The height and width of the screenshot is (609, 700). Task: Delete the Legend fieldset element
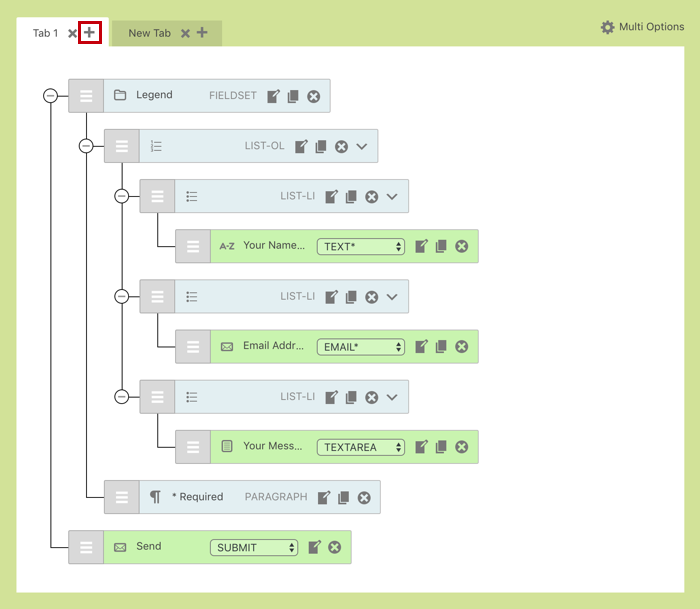pos(313,96)
